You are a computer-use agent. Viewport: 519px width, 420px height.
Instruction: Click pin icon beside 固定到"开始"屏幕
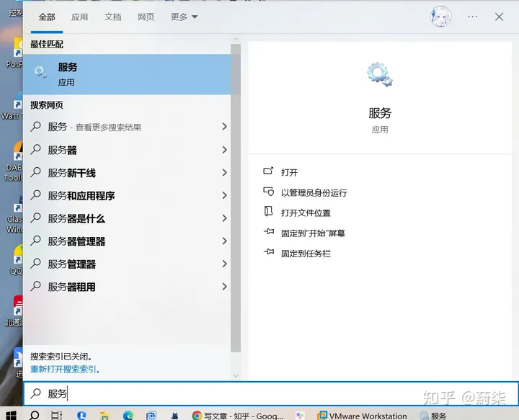click(269, 231)
